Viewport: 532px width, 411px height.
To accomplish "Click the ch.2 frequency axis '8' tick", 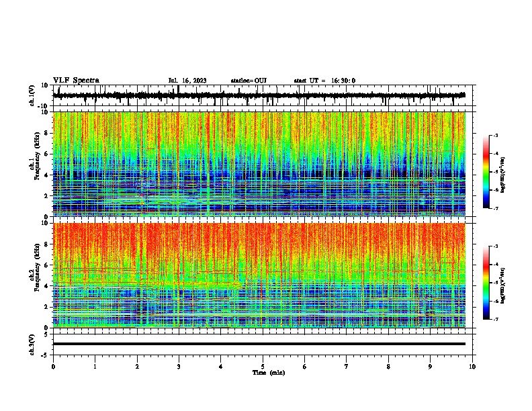I will tap(47, 244).
